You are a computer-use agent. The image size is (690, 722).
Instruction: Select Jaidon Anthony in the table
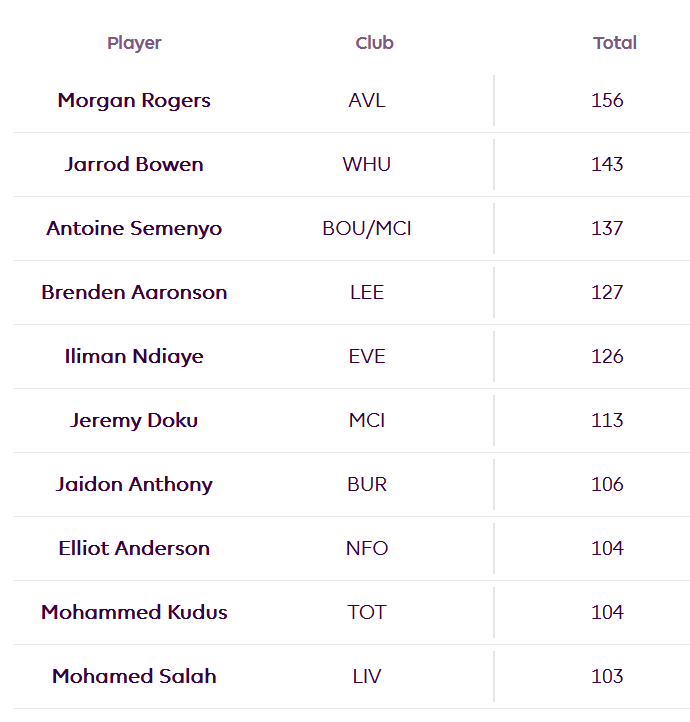pos(134,484)
